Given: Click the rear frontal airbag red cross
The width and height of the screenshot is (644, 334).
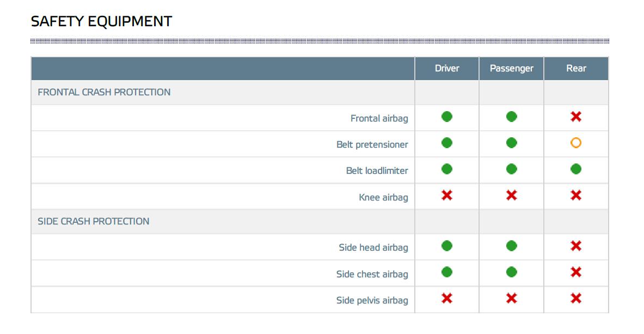Looking at the screenshot, I should [x=576, y=117].
